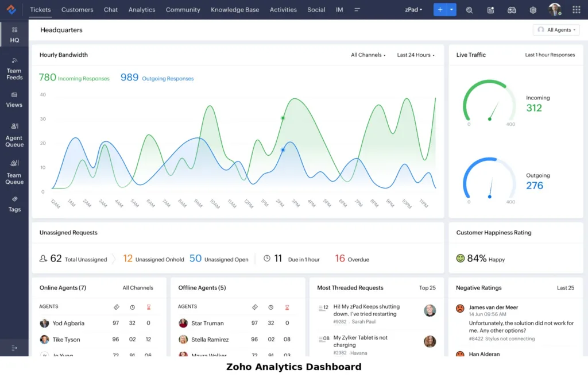
Task: Open agent Yod Agbaria
Action: point(68,323)
